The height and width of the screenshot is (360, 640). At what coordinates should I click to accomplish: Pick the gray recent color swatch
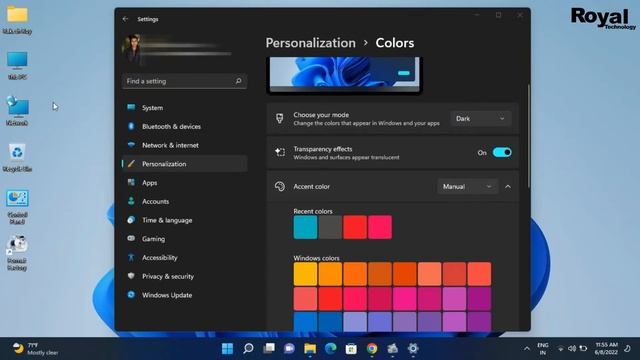(x=330, y=227)
